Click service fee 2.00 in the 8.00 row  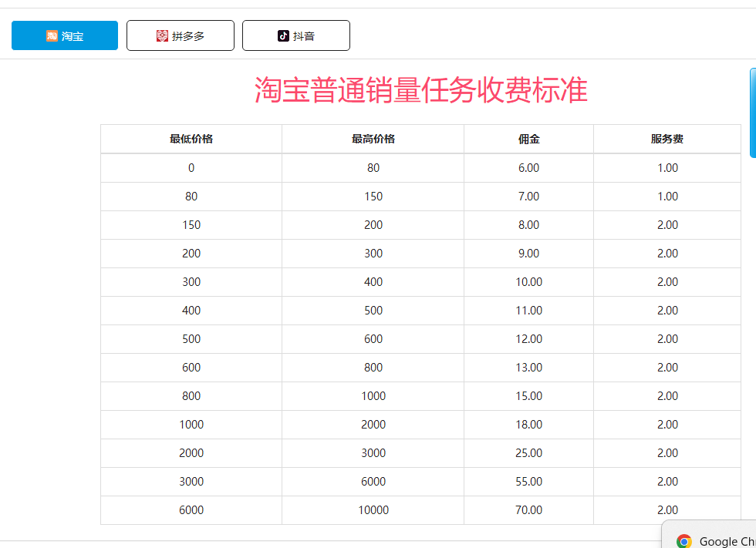pos(667,225)
